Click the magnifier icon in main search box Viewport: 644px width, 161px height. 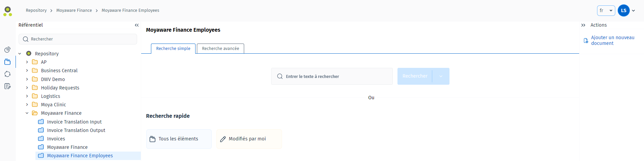click(x=280, y=76)
